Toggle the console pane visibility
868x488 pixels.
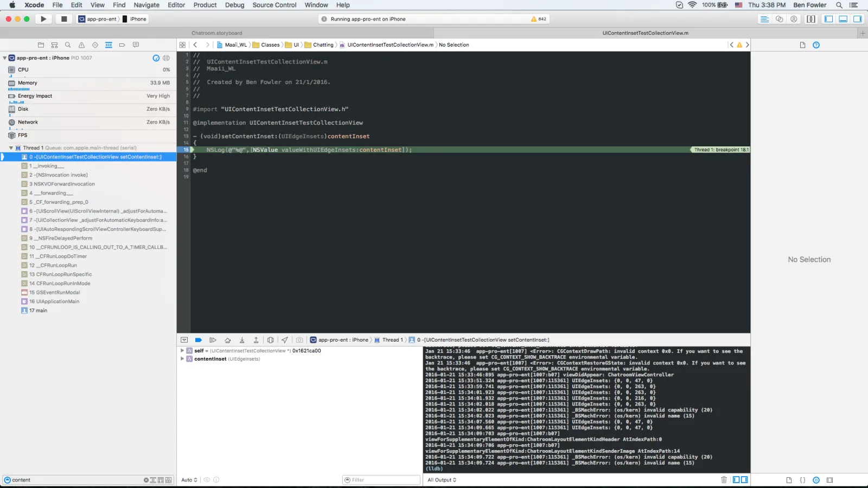click(x=744, y=480)
